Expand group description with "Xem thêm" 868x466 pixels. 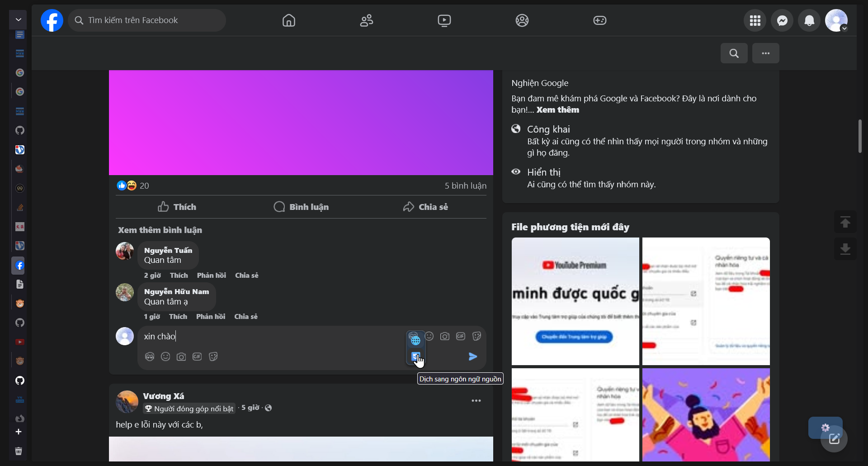[x=558, y=110]
